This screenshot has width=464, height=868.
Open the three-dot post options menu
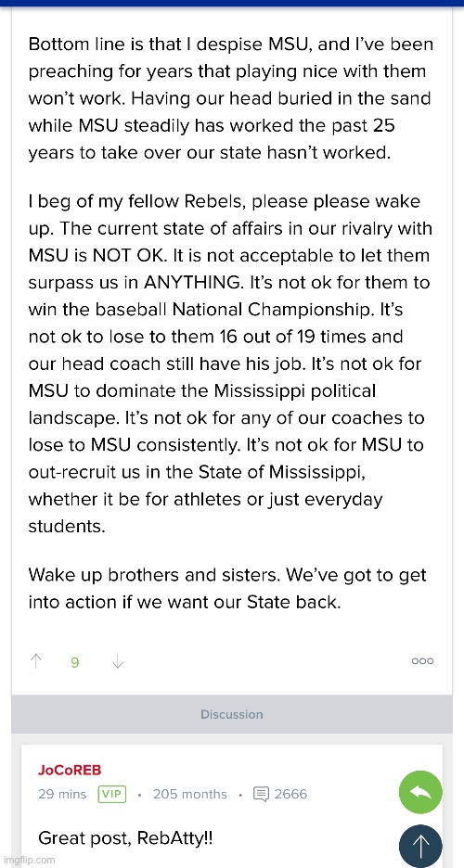[422, 661]
